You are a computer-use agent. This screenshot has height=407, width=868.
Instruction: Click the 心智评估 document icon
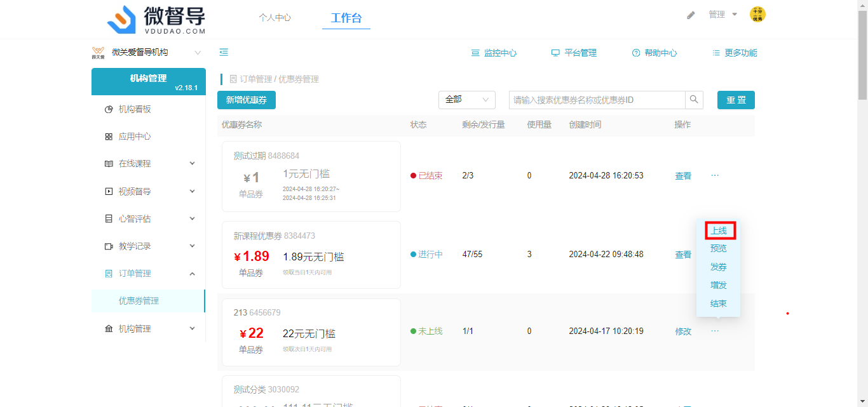click(x=109, y=218)
